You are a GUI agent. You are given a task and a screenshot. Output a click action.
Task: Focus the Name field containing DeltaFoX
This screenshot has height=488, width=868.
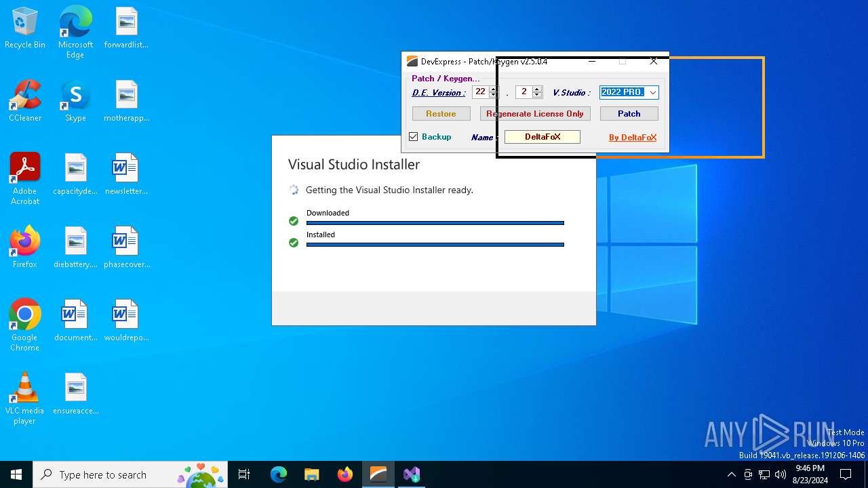[542, 137]
